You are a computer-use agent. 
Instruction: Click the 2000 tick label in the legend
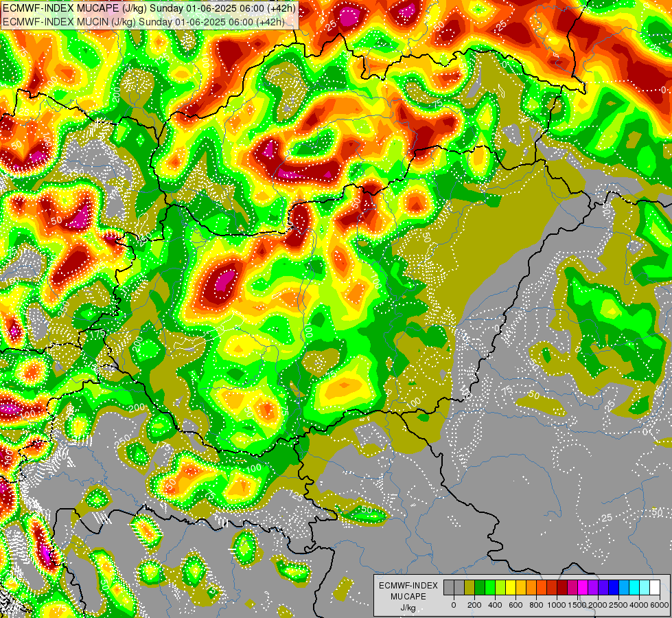[x=599, y=605]
